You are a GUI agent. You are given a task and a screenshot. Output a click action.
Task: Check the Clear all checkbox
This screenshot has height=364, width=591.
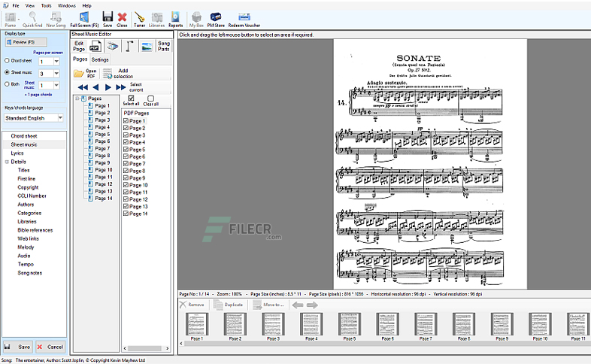tap(150, 98)
